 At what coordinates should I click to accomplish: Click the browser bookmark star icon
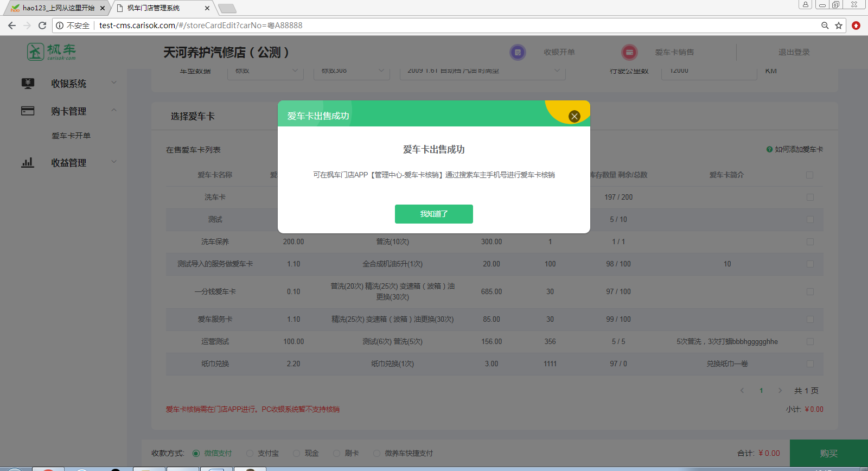coord(839,26)
